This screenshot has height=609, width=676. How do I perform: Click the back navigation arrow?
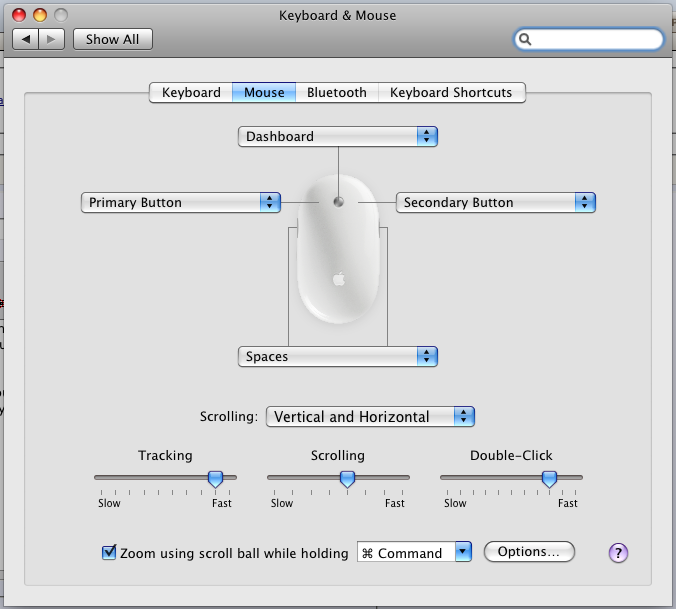click(x=25, y=39)
